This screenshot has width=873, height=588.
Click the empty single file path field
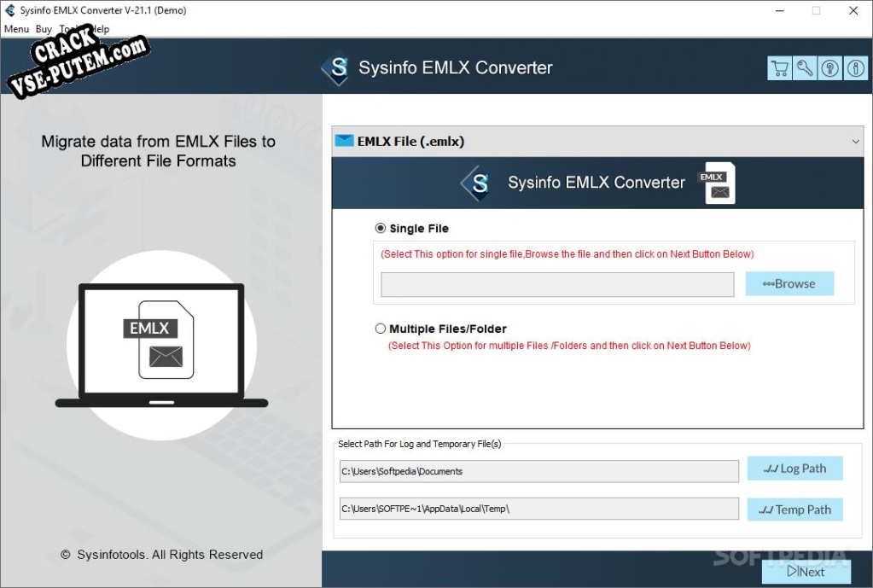(x=557, y=284)
